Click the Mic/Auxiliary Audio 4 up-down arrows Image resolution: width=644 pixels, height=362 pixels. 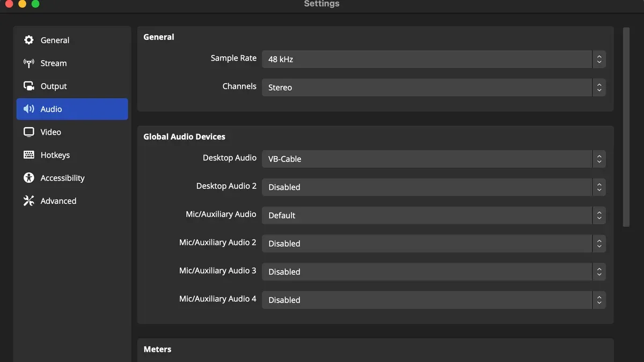click(599, 300)
